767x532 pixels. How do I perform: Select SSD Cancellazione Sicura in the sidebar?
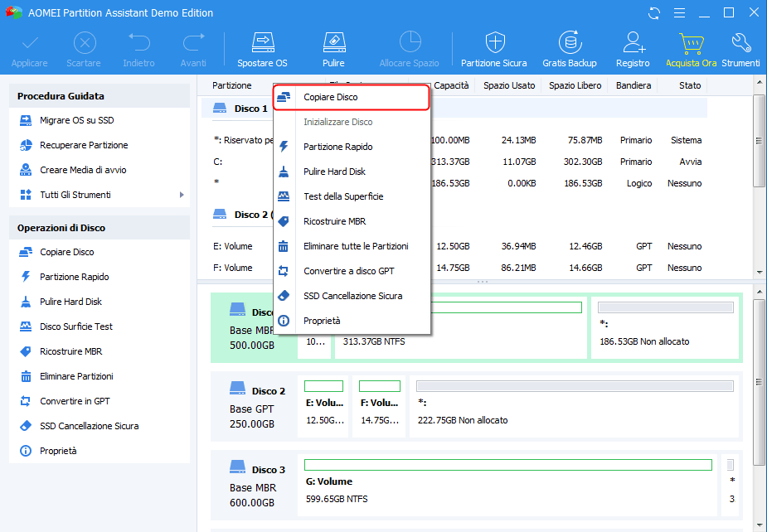89,426
